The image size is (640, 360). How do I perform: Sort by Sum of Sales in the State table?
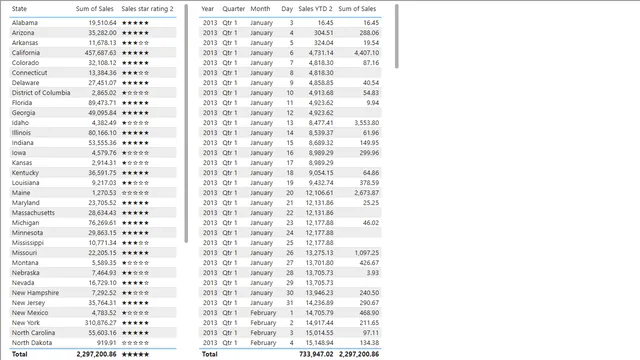[95, 9]
